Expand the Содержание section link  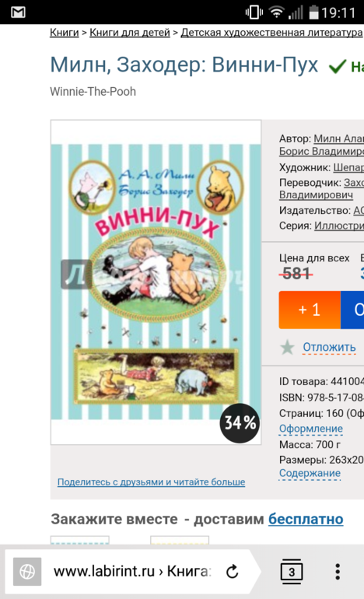pos(310,473)
